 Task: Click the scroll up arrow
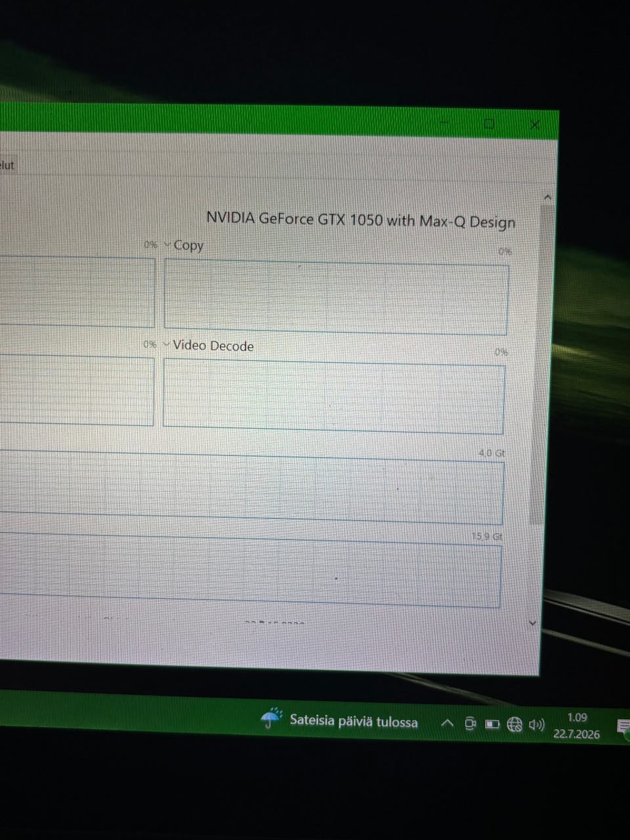point(547,197)
